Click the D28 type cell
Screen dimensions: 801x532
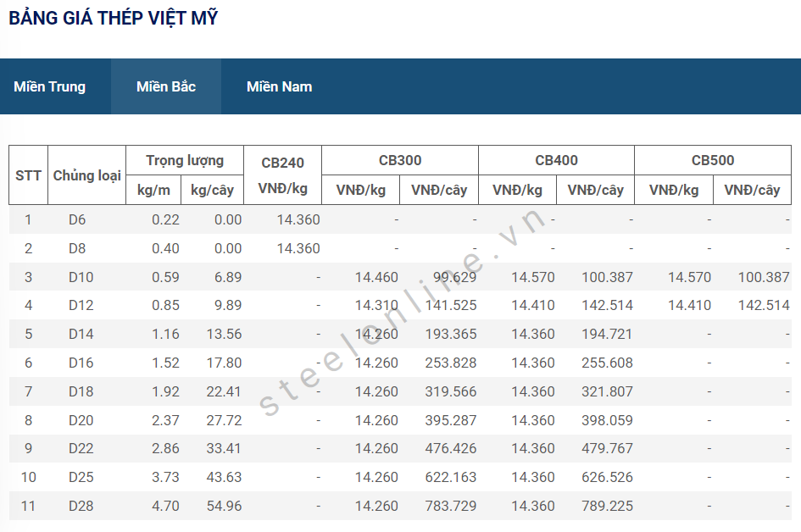[81, 507]
